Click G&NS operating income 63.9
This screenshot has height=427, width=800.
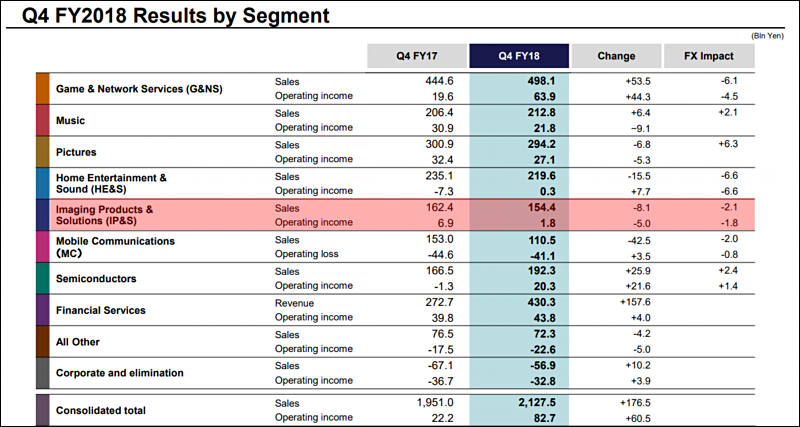click(543, 95)
